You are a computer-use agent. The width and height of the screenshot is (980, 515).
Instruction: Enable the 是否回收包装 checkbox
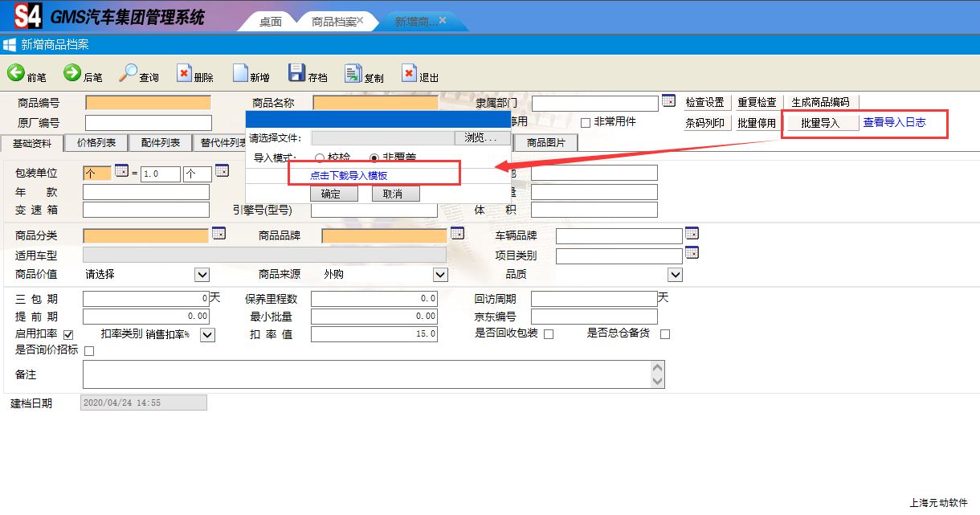tap(549, 334)
